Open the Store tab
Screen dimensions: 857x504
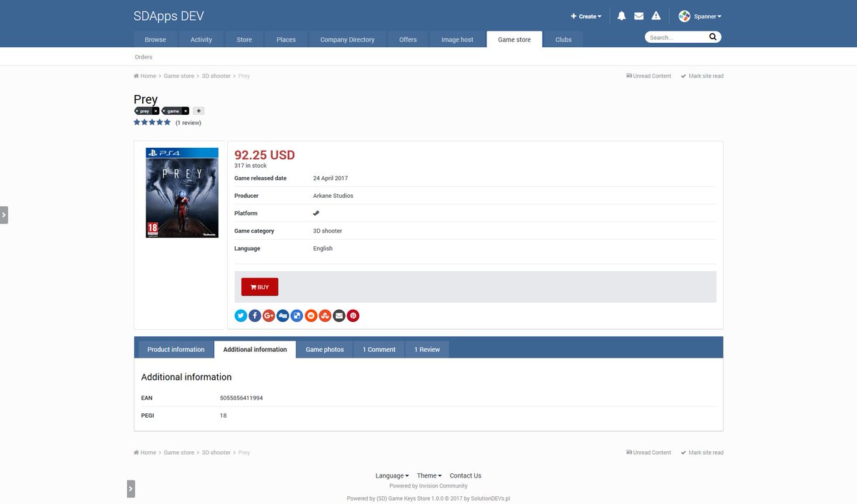244,39
